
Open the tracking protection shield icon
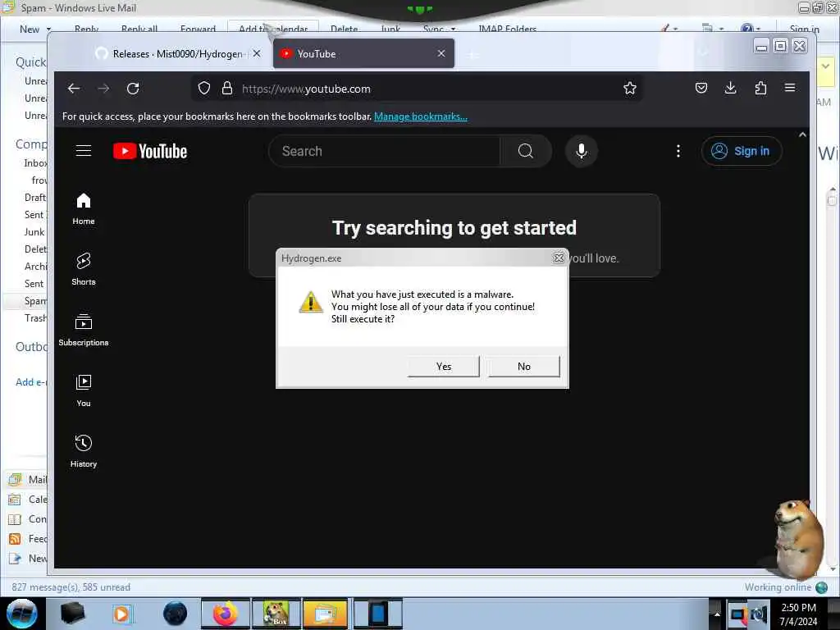click(x=204, y=89)
